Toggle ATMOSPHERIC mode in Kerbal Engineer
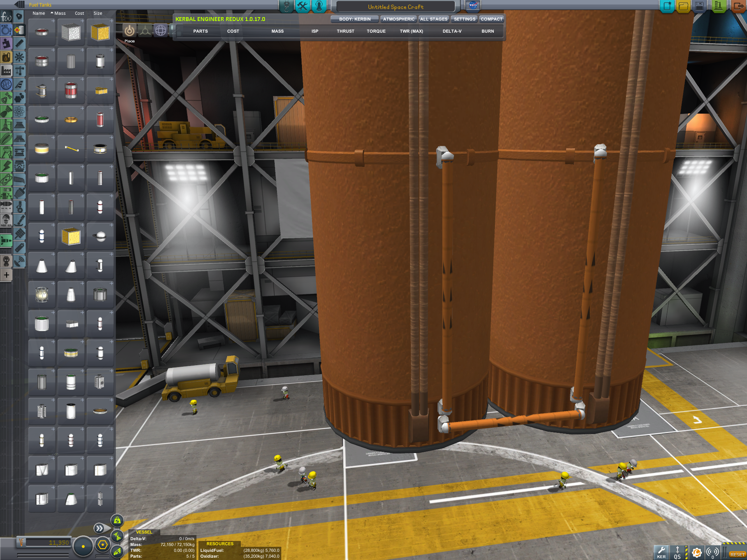The width and height of the screenshot is (747, 560). [399, 19]
